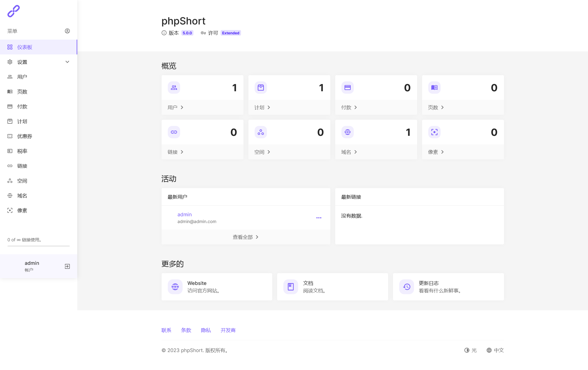The image size is (588, 370).
Task: Open the 联系 footer link
Action: click(166, 330)
